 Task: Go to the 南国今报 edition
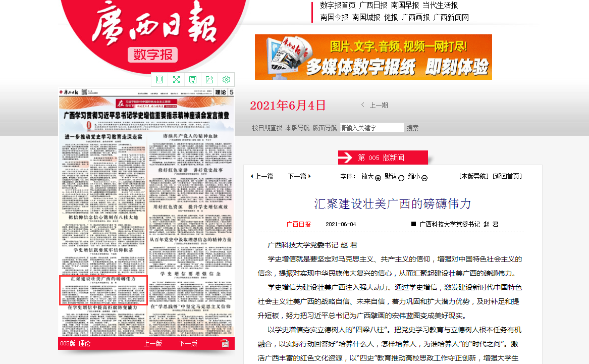pyautogui.click(x=334, y=17)
